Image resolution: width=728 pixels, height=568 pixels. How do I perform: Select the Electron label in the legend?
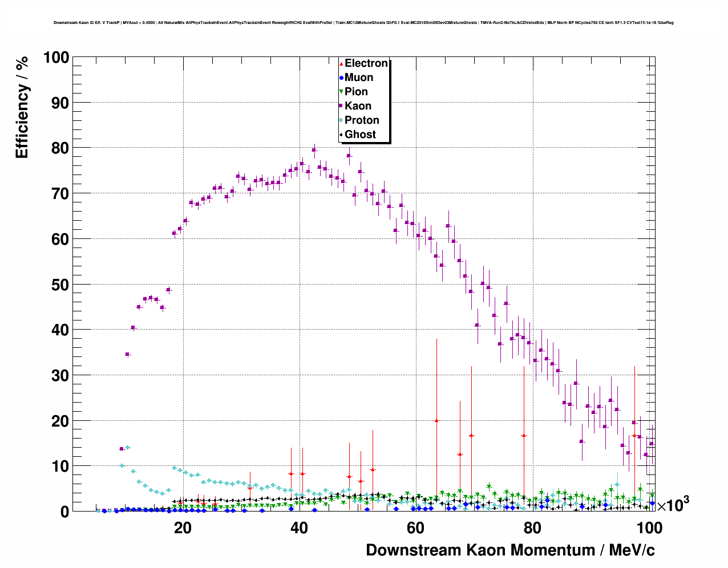pos(366,63)
